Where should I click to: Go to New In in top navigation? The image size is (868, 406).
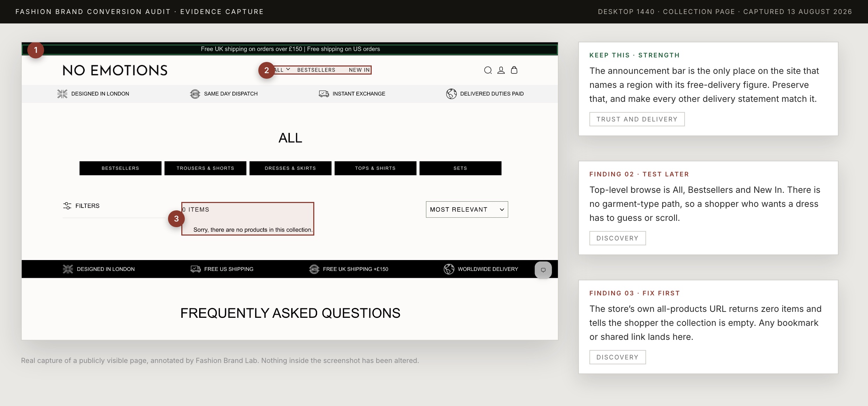click(359, 70)
